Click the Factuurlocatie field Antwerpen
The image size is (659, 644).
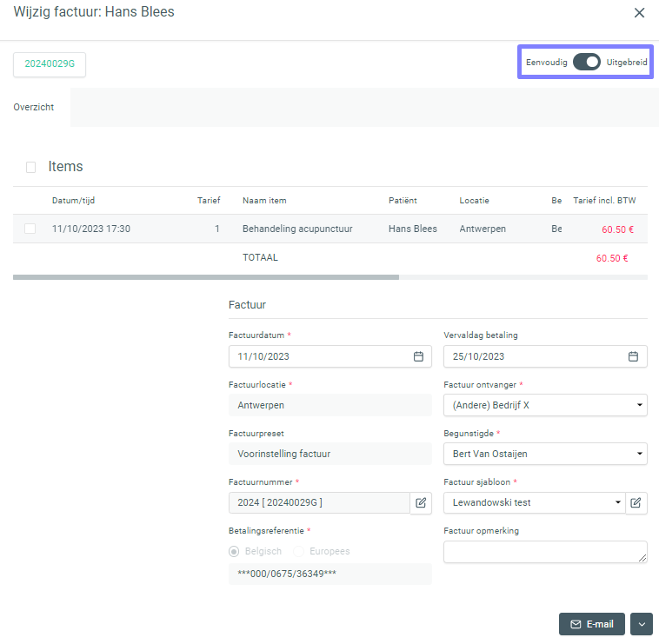coord(329,405)
